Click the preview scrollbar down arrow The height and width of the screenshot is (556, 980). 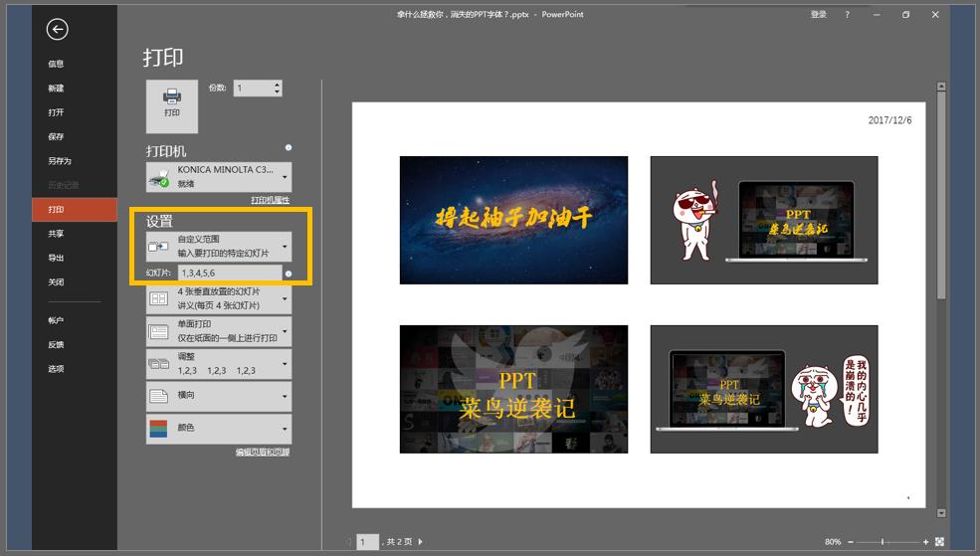click(941, 513)
